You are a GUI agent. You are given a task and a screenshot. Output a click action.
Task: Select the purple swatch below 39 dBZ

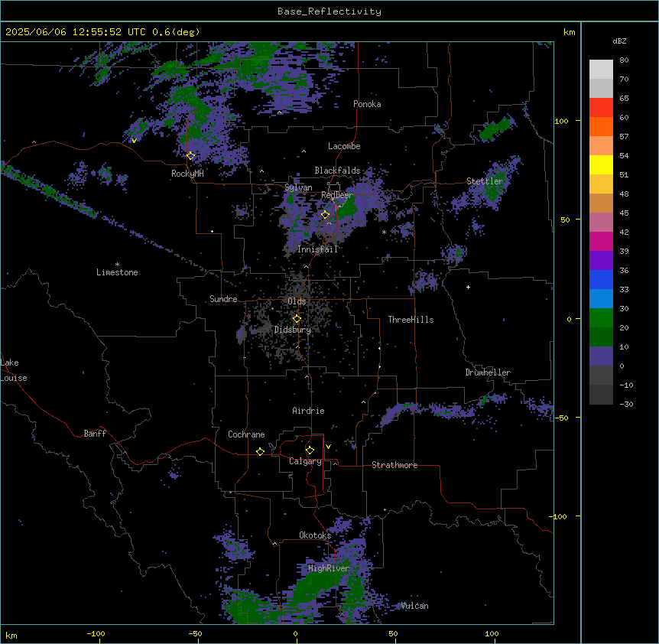click(x=601, y=261)
